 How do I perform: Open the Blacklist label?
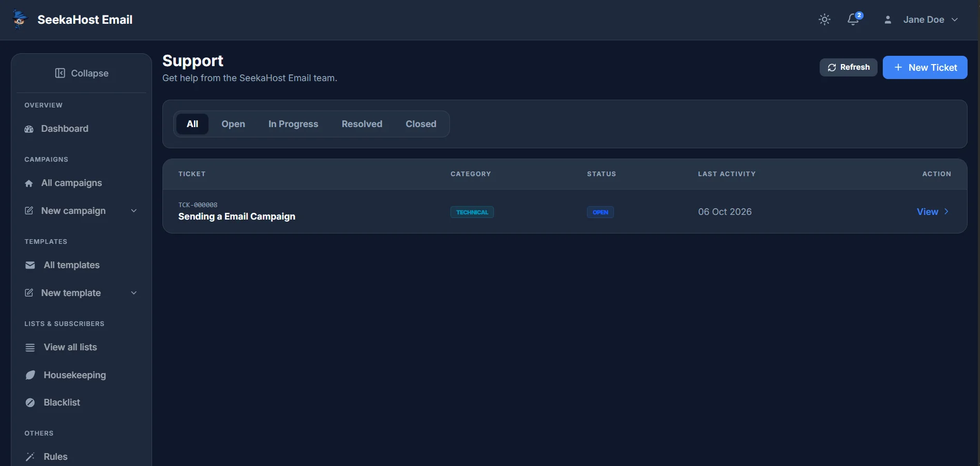click(62, 402)
